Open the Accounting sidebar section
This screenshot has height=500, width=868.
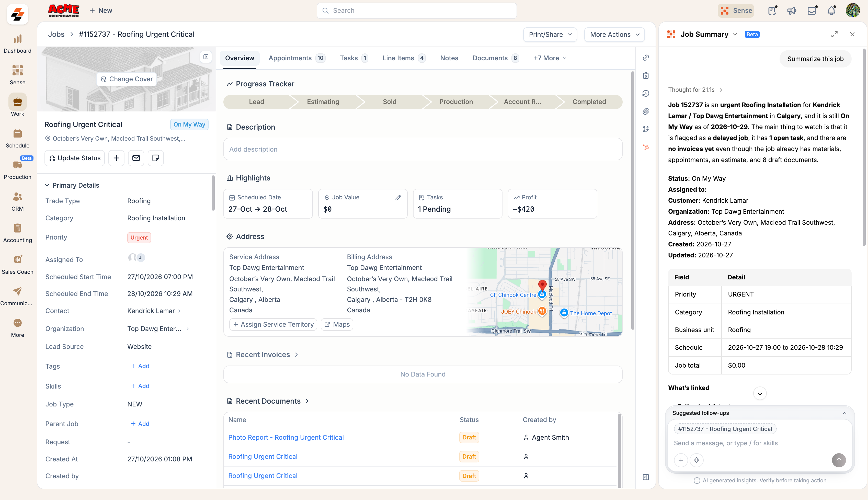coord(18,233)
